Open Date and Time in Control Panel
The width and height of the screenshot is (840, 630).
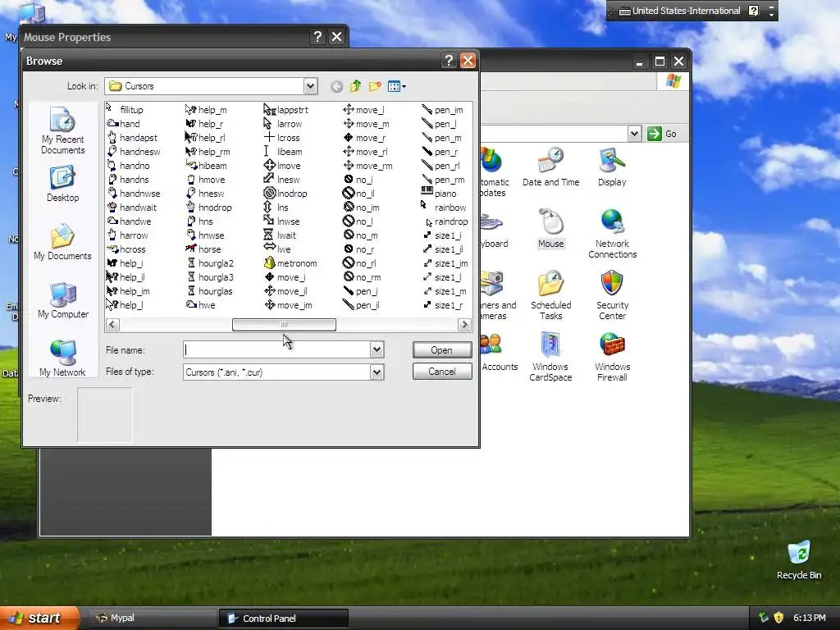click(x=550, y=167)
